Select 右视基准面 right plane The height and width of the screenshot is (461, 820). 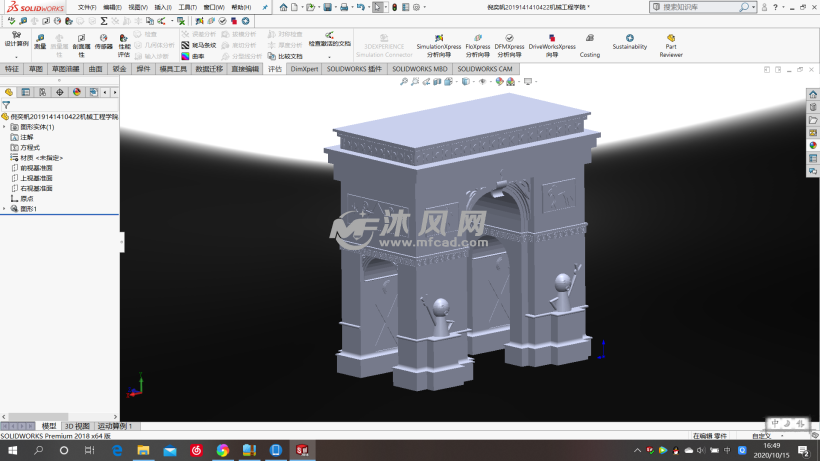[31, 188]
